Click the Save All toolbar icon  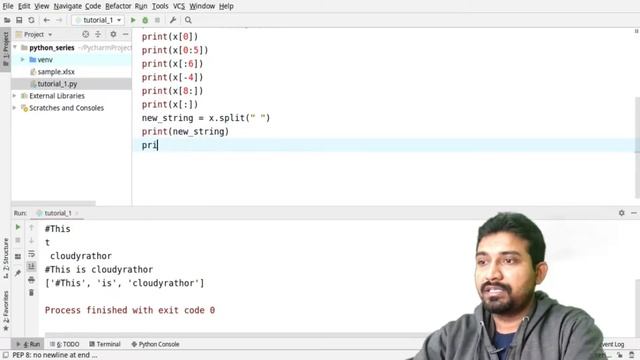pyautogui.click(x=19, y=20)
